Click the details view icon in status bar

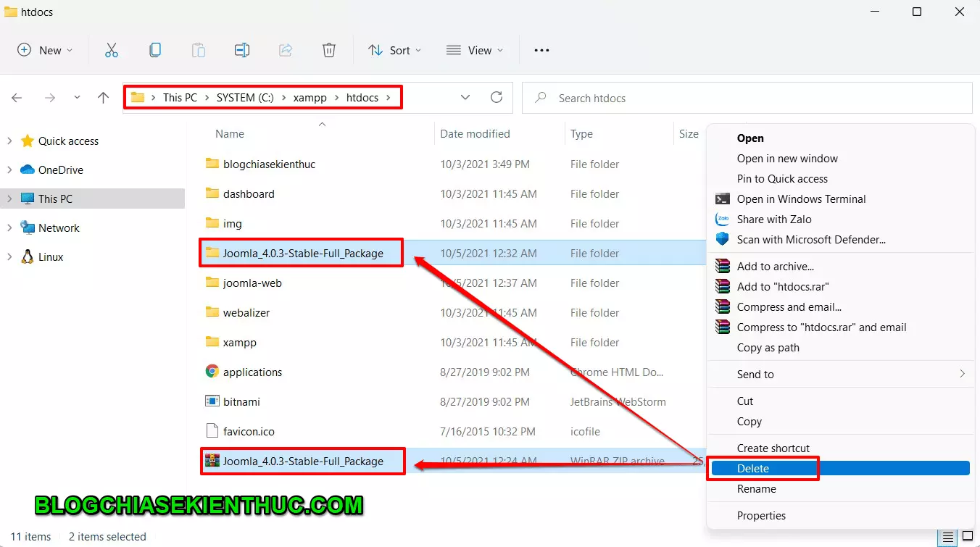tap(947, 537)
